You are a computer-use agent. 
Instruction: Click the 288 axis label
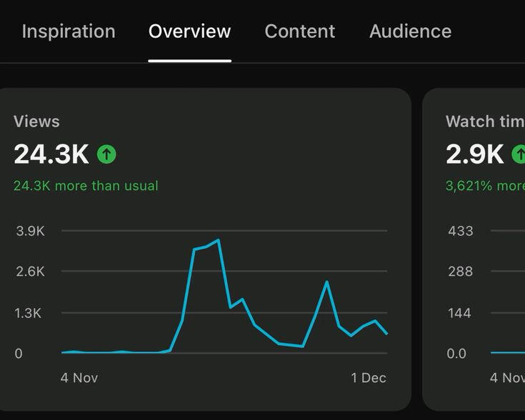click(461, 271)
